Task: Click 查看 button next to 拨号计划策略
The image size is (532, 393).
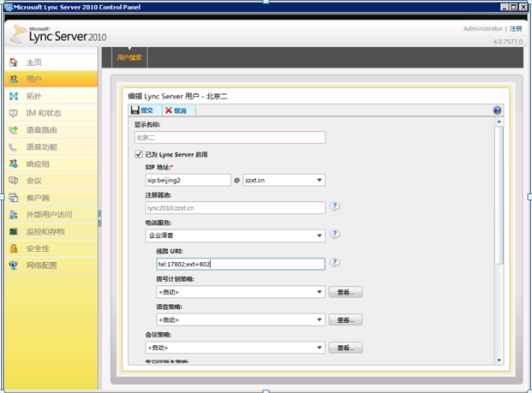Action: 345,292
